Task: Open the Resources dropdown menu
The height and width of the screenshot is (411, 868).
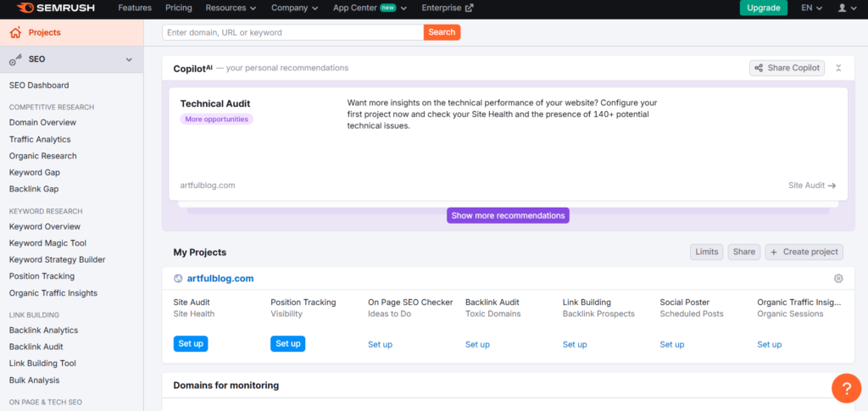Action: pyautogui.click(x=231, y=8)
